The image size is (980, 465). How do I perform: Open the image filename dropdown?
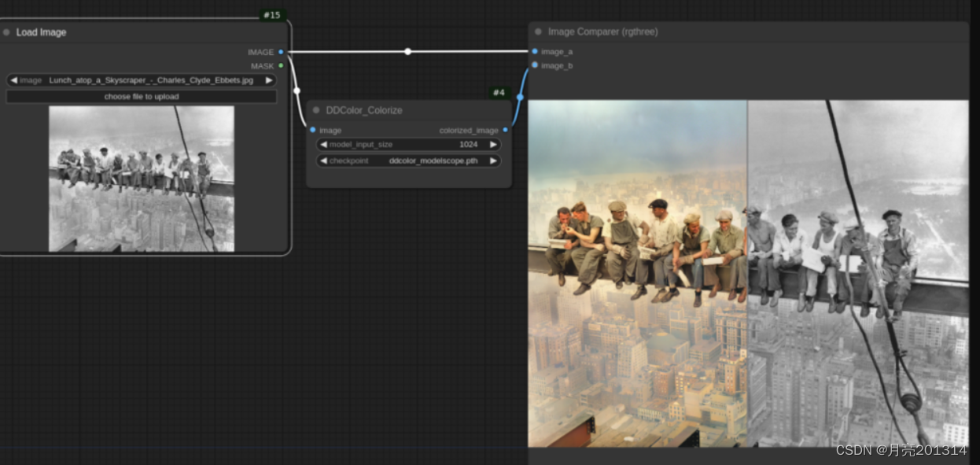click(x=142, y=80)
